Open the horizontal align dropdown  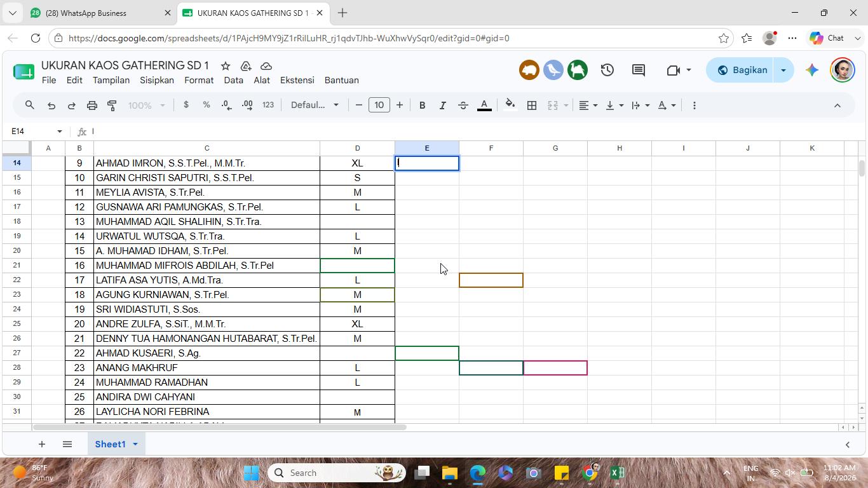[588, 105]
